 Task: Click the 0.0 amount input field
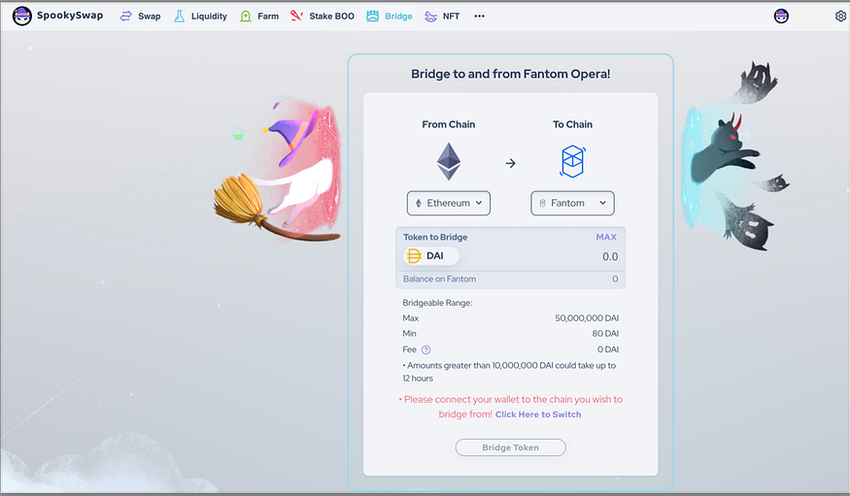610,256
